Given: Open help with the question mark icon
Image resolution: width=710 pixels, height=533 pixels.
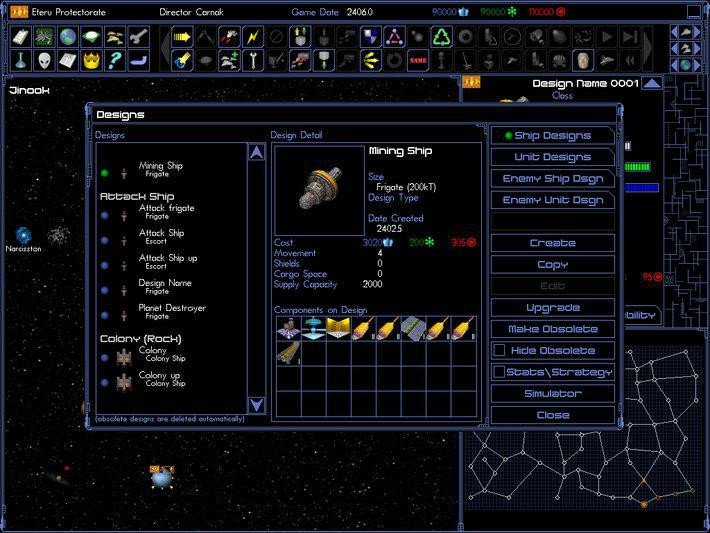Looking at the screenshot, I should (115, 60).
